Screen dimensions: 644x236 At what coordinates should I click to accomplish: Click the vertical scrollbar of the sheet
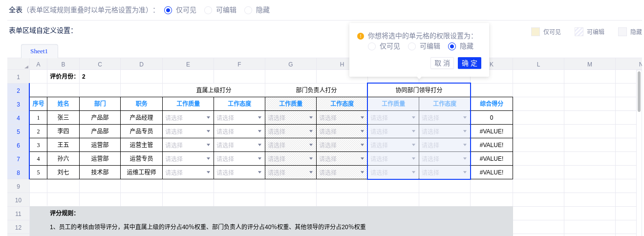click(639, 93)
